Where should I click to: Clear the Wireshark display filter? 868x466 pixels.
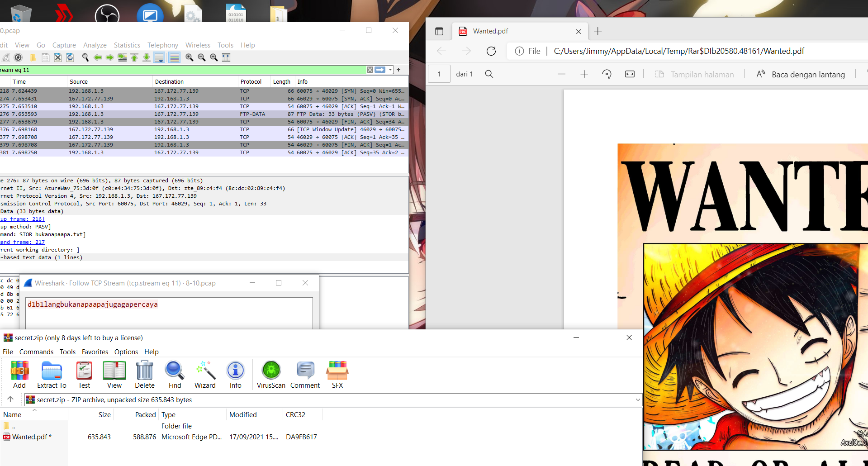click(x=370, y=70)
